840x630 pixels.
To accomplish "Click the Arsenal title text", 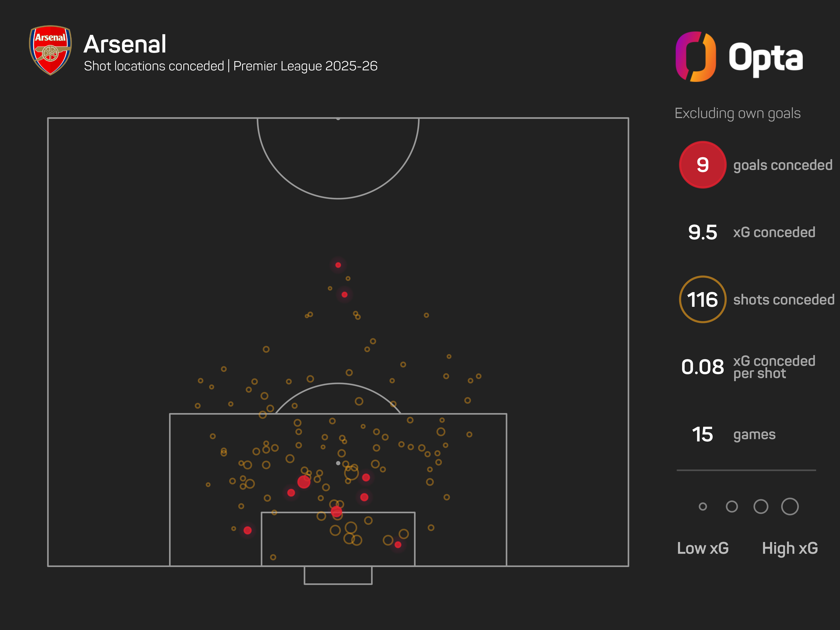I will pyautogui.click(x=125, y=44).
